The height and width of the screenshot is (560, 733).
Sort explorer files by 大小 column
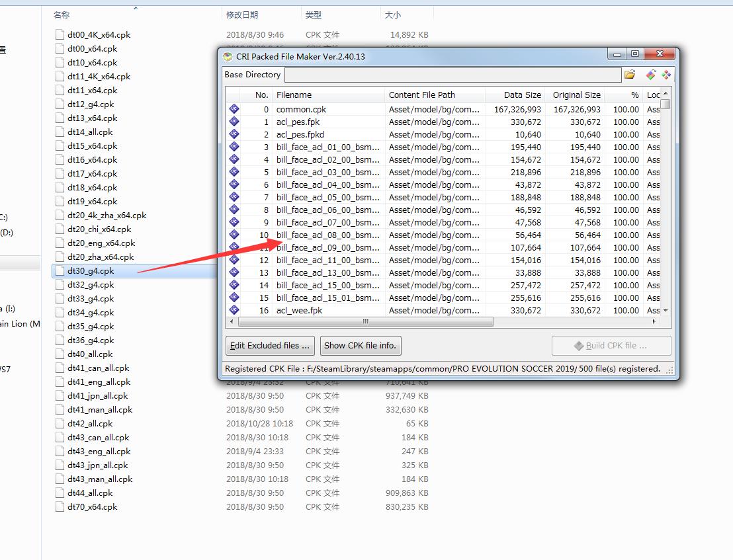point(392,15)
